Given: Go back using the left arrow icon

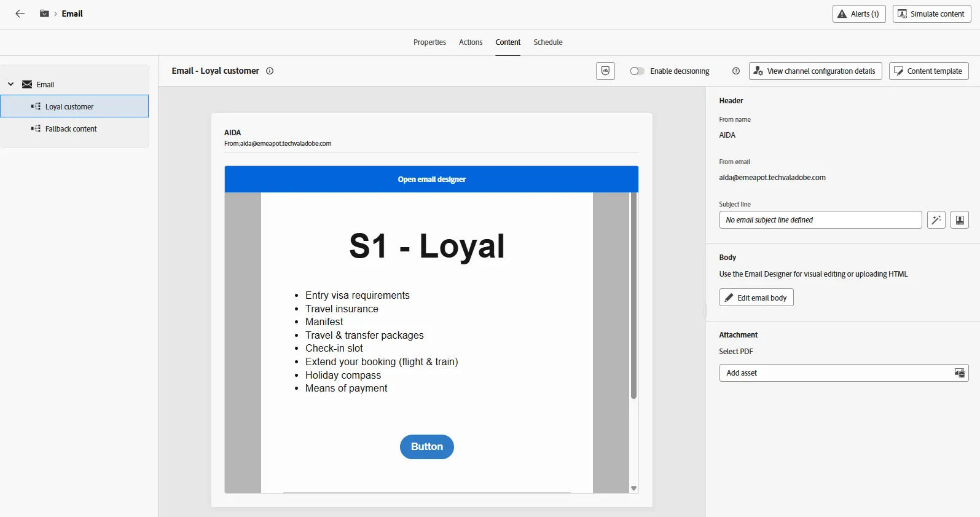Looking at the screenshot, I should point(20,14).
